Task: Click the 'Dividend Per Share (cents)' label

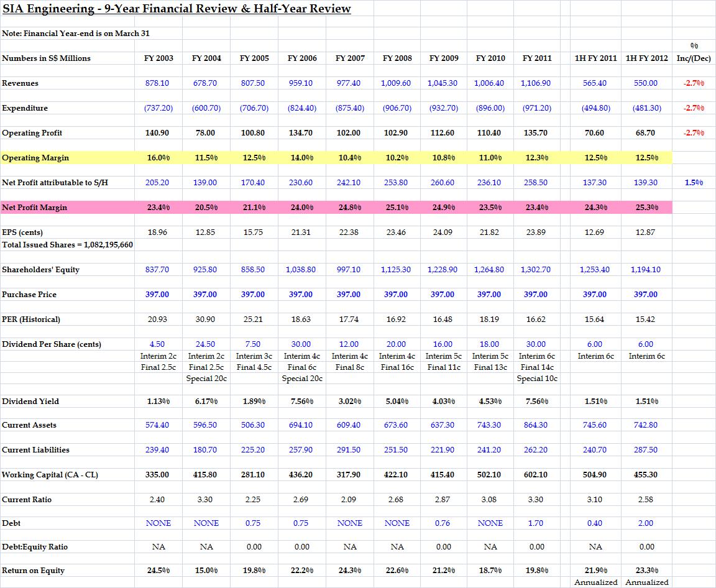Action: point(52,344)
